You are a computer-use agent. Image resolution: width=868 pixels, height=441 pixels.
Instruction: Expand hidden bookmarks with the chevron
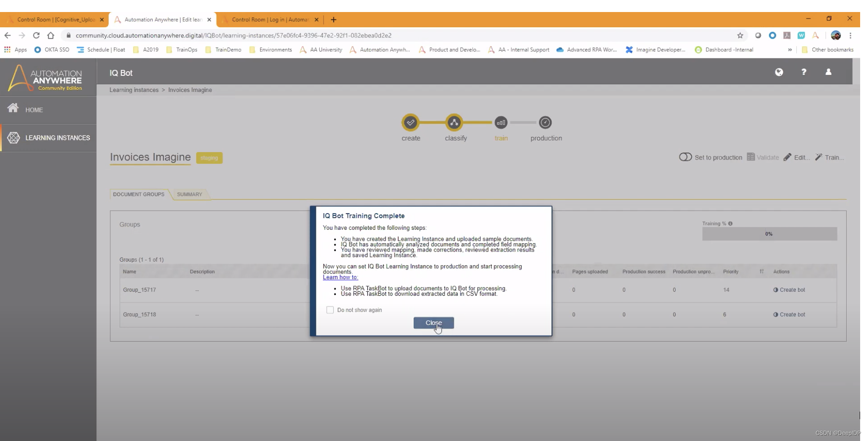pyautogui.click(x=790, y=49)
